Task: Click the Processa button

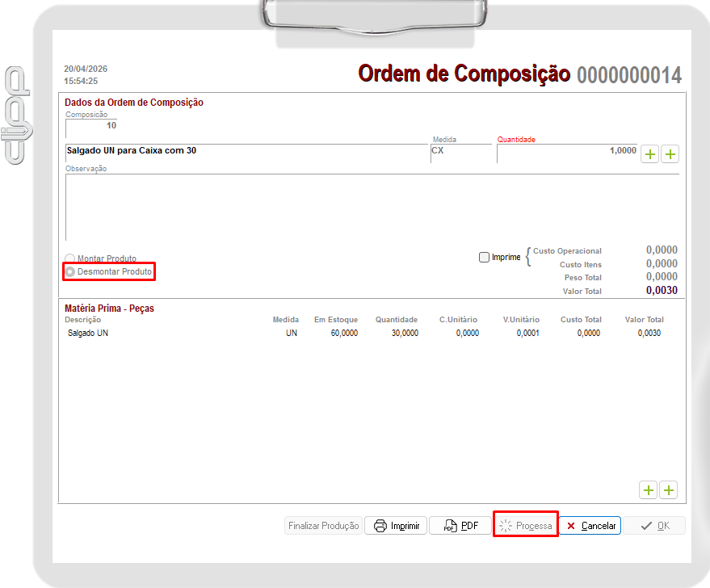Action: (525, 526)
